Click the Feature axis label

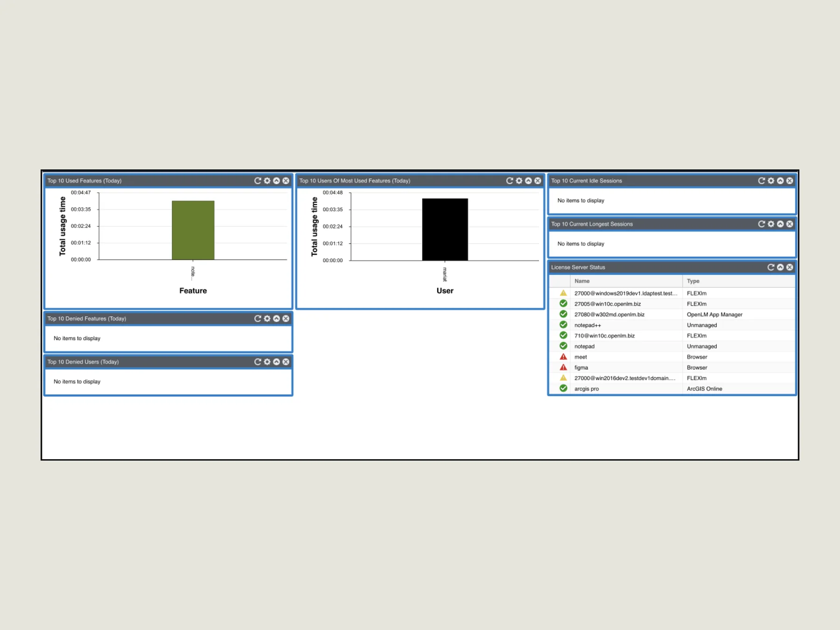(193, 291)
